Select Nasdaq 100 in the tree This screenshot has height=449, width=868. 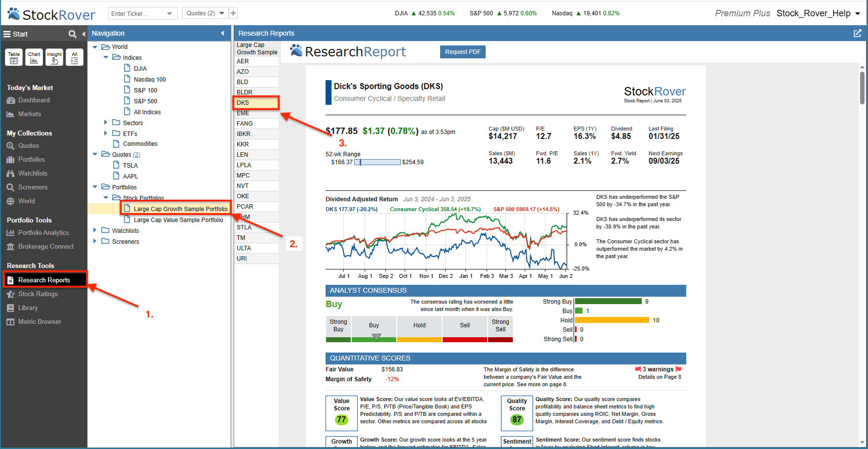pyautogui.click(x=150, y=80)
